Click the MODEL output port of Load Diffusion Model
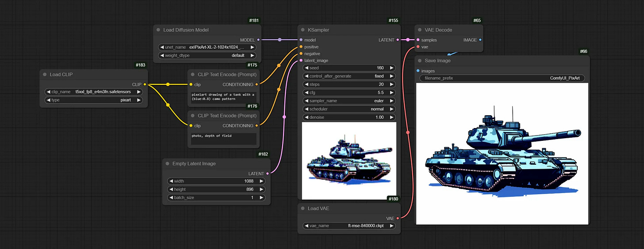This screenshot has height=249, width=644. coord(259,40)
